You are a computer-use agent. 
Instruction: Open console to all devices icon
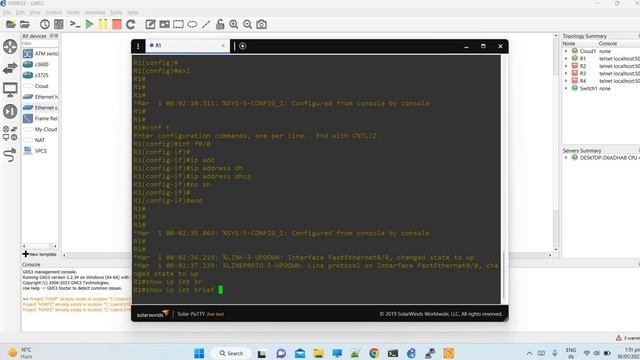pyautogui.click(x=75, y=24)
